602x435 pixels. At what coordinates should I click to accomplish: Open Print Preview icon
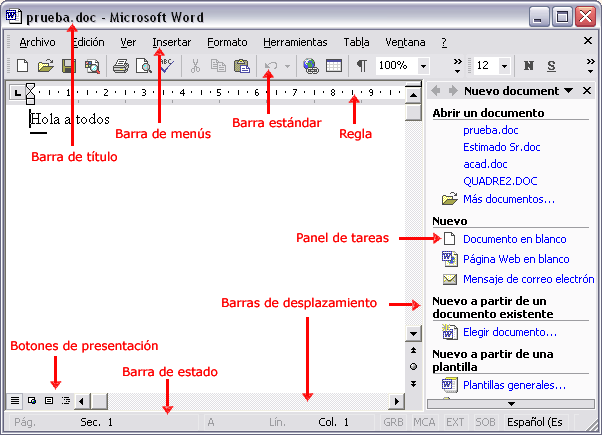[x=144, y=66]
